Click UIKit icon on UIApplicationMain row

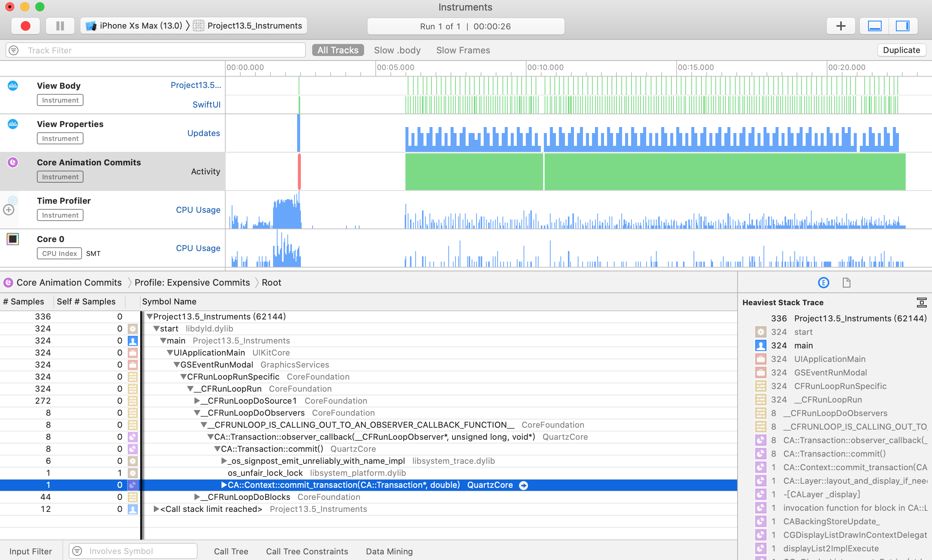(x=132, y=353)
